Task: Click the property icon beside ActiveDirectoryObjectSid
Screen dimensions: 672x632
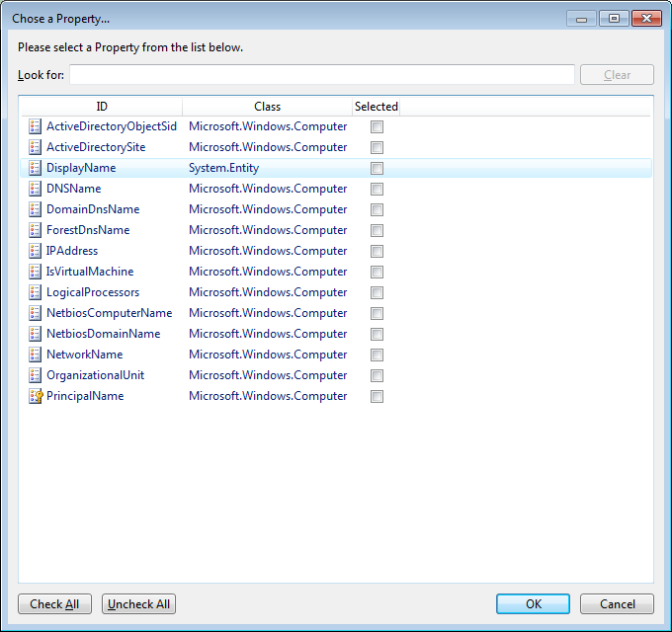Action: click(x=35, y=126)
